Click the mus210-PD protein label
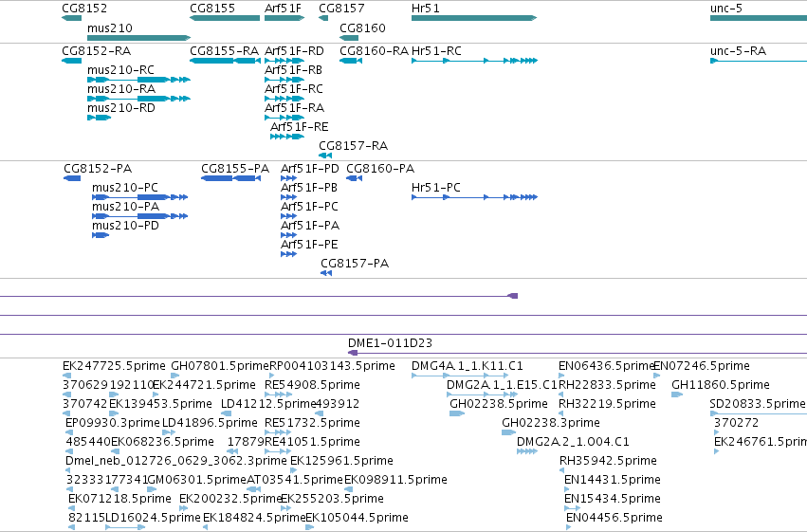This screenshot has height=532, width=807. click(125, 226)
